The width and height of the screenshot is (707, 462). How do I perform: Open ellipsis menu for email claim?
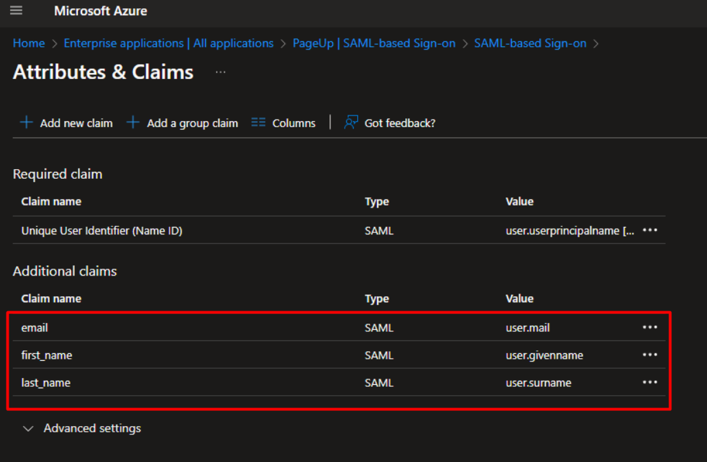[x=650, y=327]
